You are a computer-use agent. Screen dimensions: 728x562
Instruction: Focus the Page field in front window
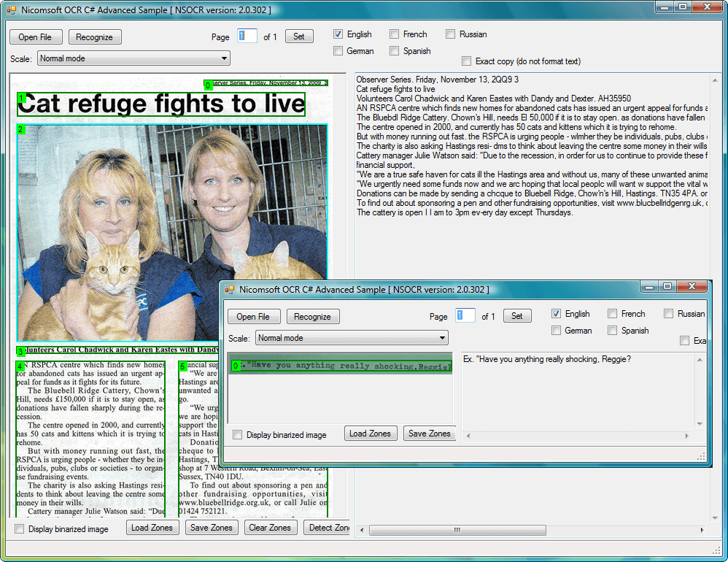tap(465, 316)
